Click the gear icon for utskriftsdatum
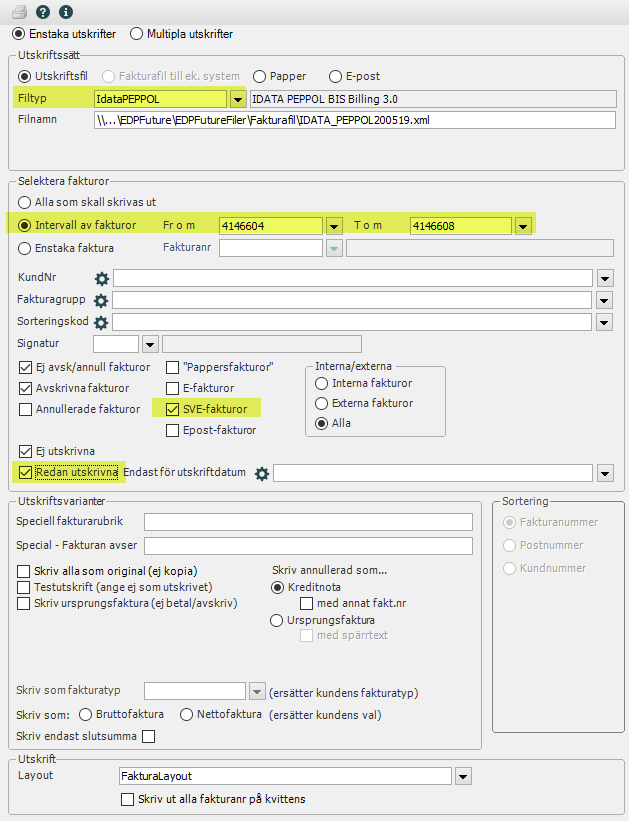Image resolution: width=629 pixels, height=821 pixels. pos(262,474)
